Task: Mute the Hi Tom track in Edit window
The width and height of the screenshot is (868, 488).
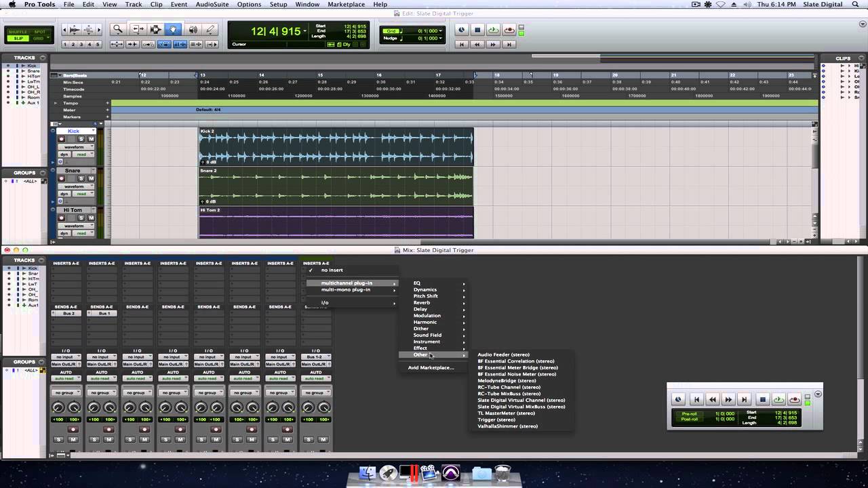Action: click(91, 218)
